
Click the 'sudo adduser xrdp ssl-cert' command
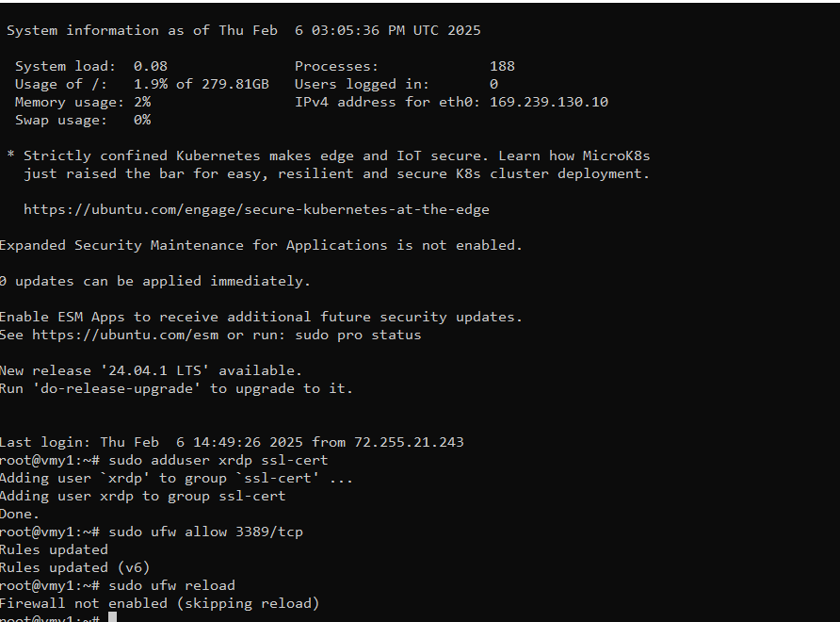[x=218, y=460]
